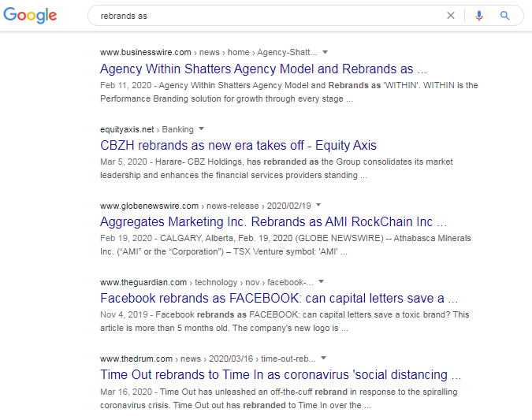The image size is (532, 420).
Task: Open 'CBZH rebrands as new era' result
Action: 238,145
